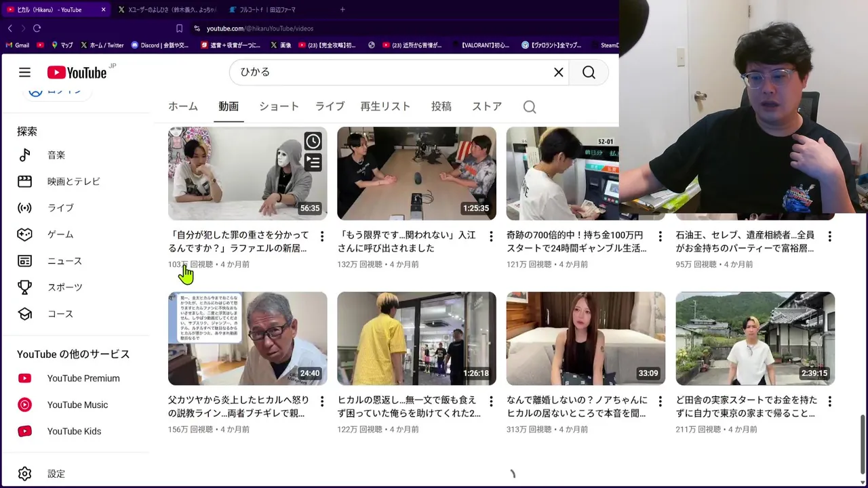Click the address bar youtube.com URL
The image size is (868, 488).
click(260, 28)
